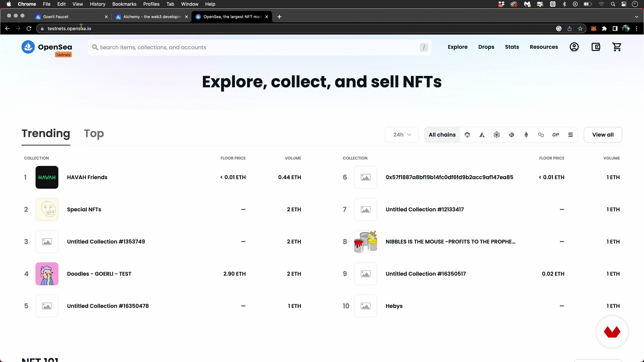The height and width of the screenshot is (362, 644).
Task: Toggle Chrome side panel icon
Action: [615, 29]
